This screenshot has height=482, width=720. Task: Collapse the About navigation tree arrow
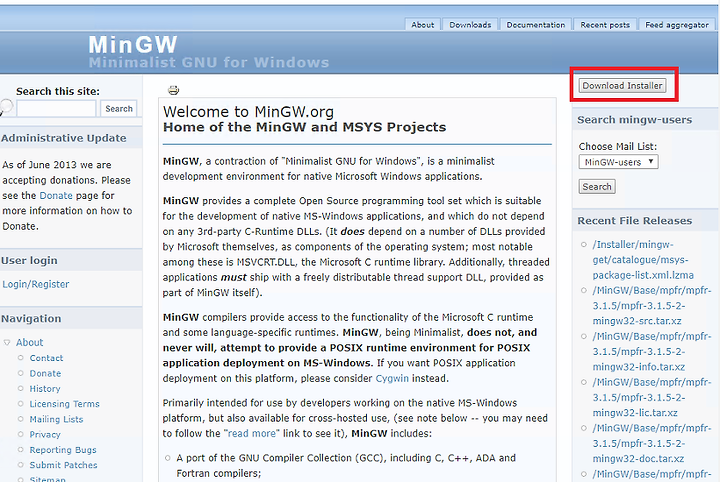[7, 342]
